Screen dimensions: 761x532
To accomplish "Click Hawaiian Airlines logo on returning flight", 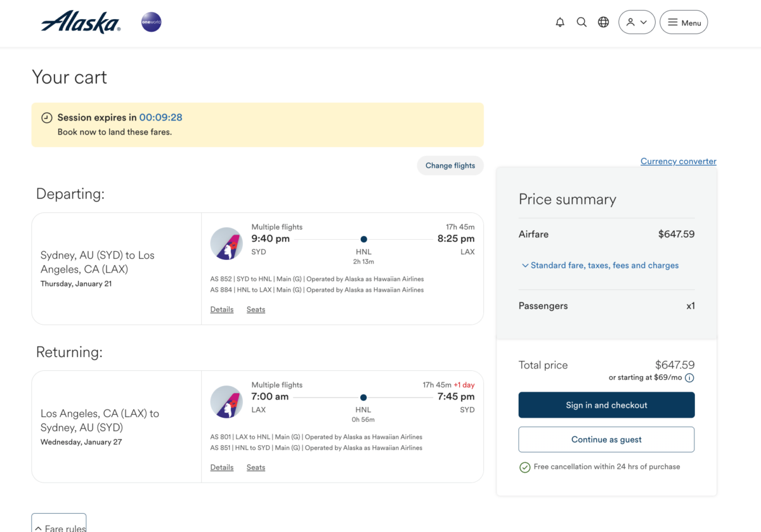I will click(226, 401).
